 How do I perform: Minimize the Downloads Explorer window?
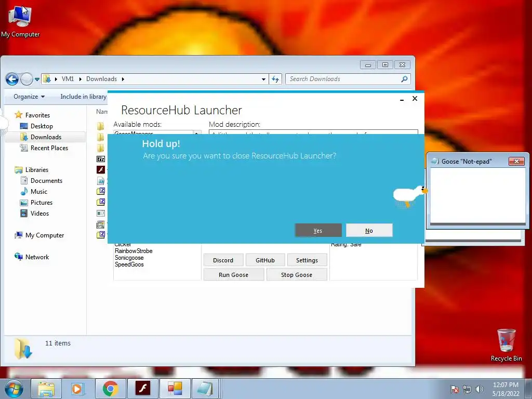tap(368, 65)
